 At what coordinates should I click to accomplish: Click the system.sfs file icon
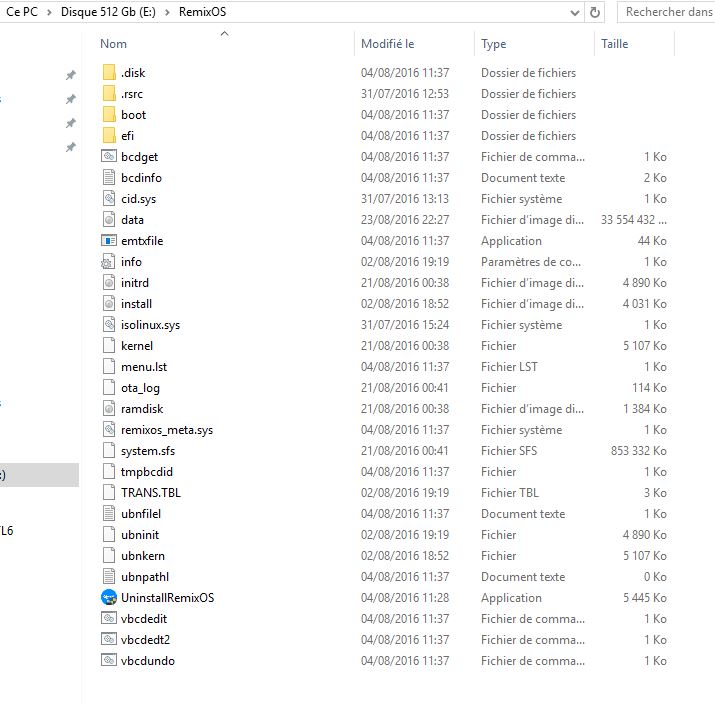[x=109, y=450]
